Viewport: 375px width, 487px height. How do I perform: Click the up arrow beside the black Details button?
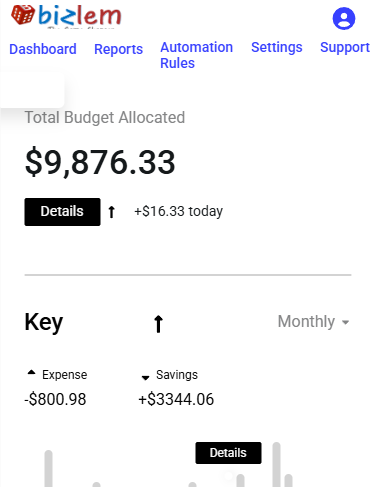coord(112,212)
